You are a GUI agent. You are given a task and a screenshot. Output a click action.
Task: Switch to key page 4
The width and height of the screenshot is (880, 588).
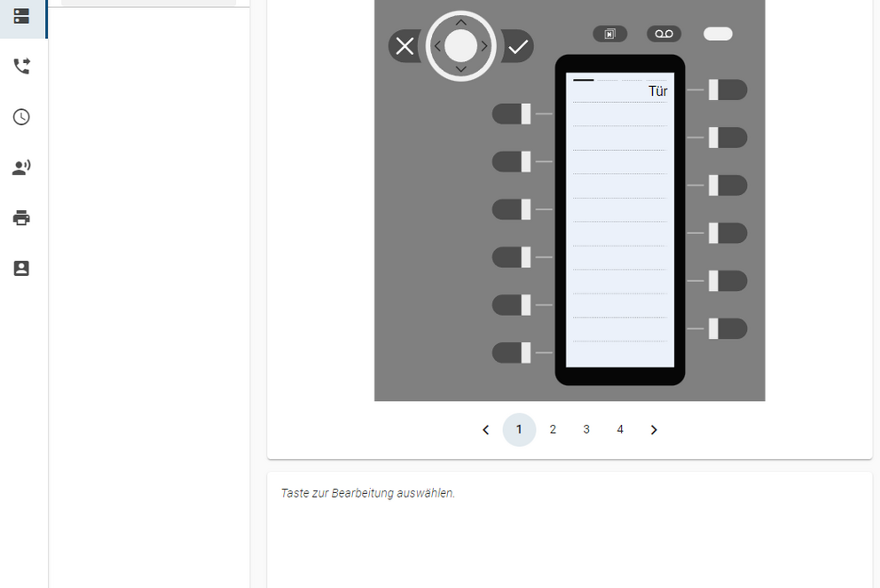(x=620, y=429)
